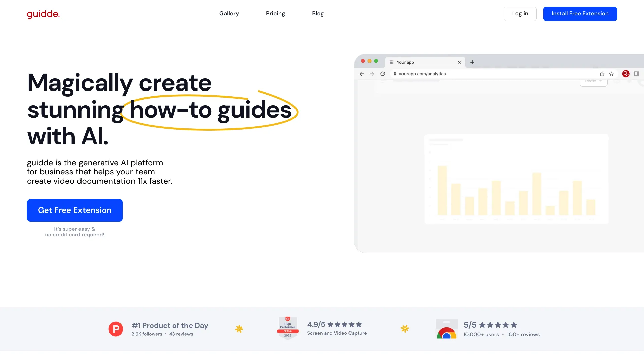Click the blurred bar chart card
This screenshot has width=644, height=362.
(x=516, y=179)
